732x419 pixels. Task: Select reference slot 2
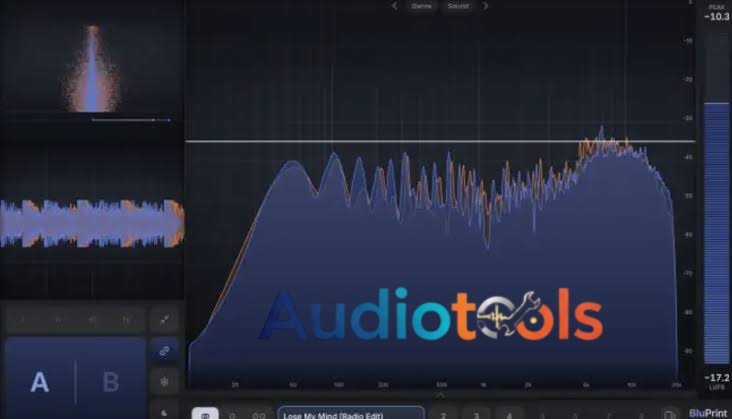point(443,414)
